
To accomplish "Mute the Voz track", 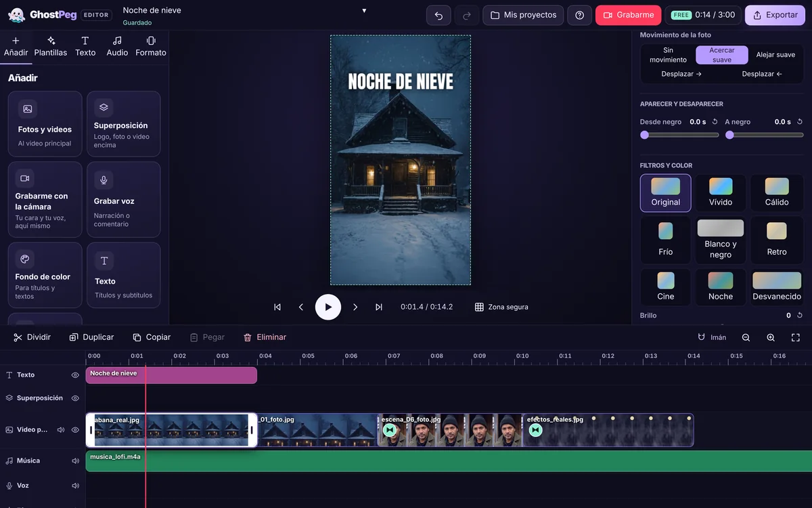I will click(x=75, y=486).
